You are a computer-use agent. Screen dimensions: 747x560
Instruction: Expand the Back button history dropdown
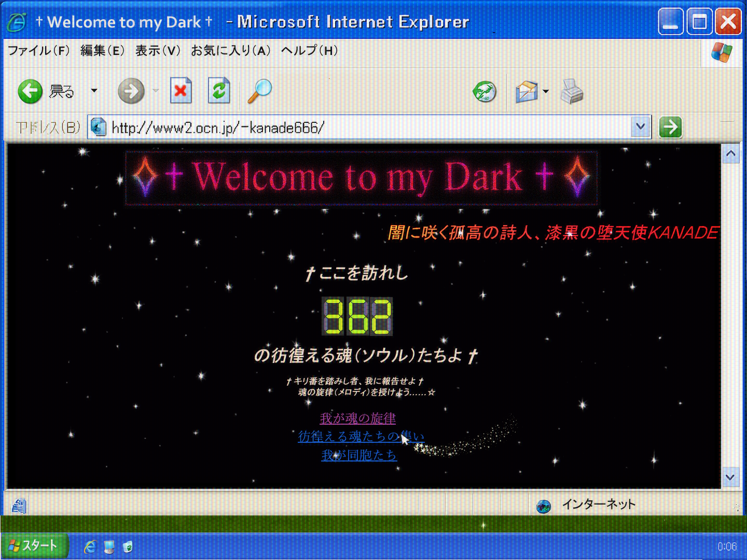94,91
